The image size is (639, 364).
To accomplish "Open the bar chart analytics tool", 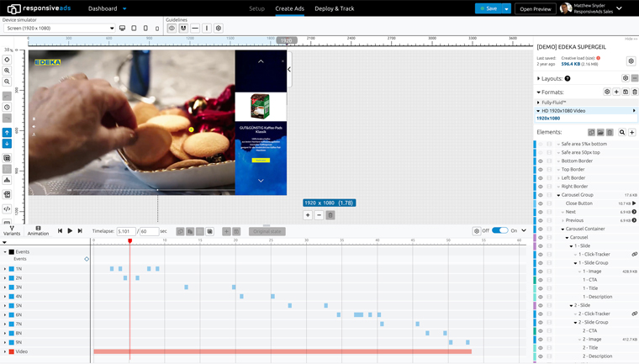I will [x=7, y=180].
